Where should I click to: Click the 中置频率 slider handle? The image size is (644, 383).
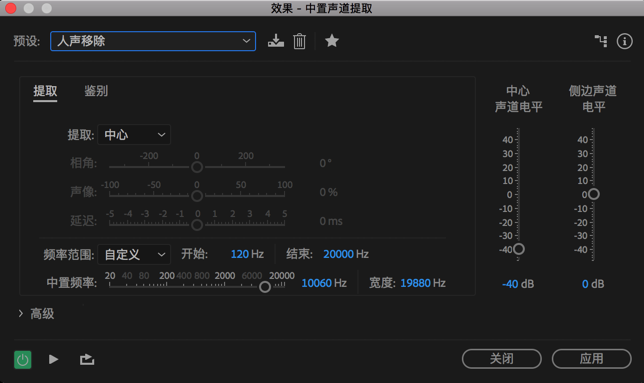265,287
